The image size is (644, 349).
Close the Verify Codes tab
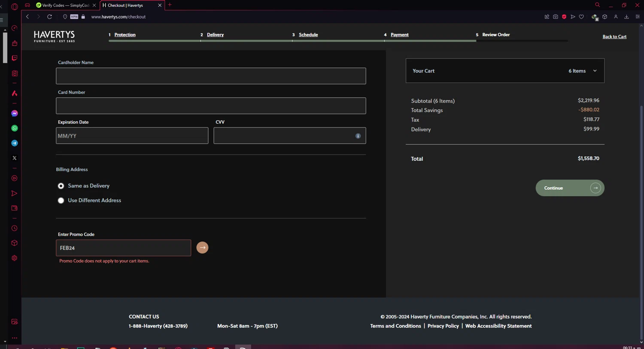click(x=94, y=5)
